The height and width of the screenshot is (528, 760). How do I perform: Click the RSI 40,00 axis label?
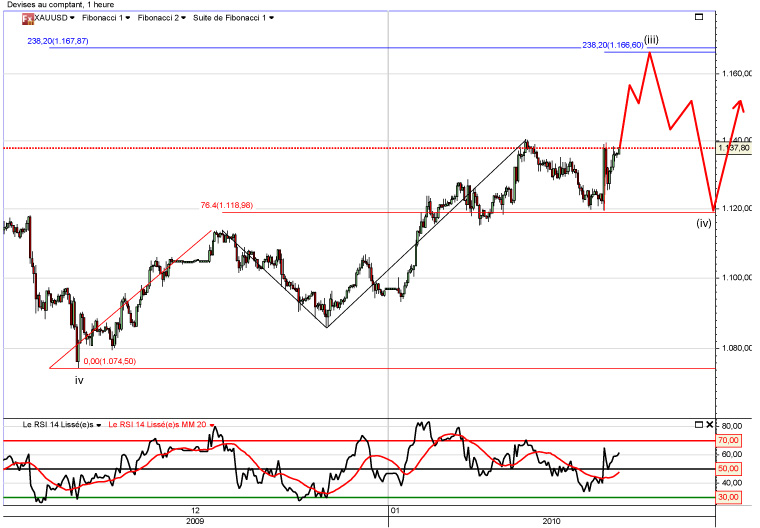tap(731, 483)
